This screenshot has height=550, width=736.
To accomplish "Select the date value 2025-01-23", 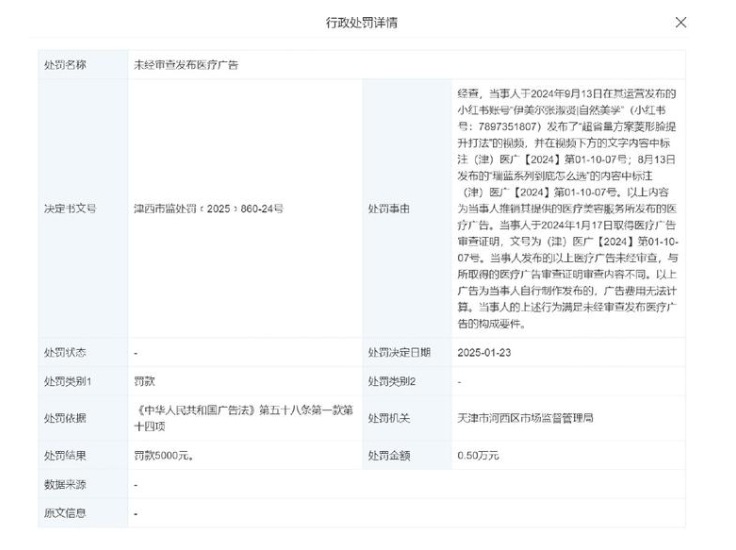I will (482, 352).
